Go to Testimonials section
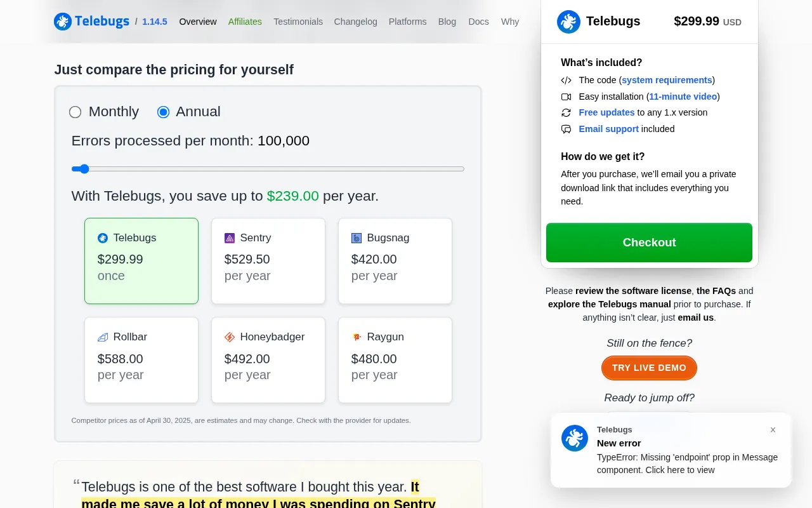The width and height of the screenshot is (812, 508). click(298, 22)
